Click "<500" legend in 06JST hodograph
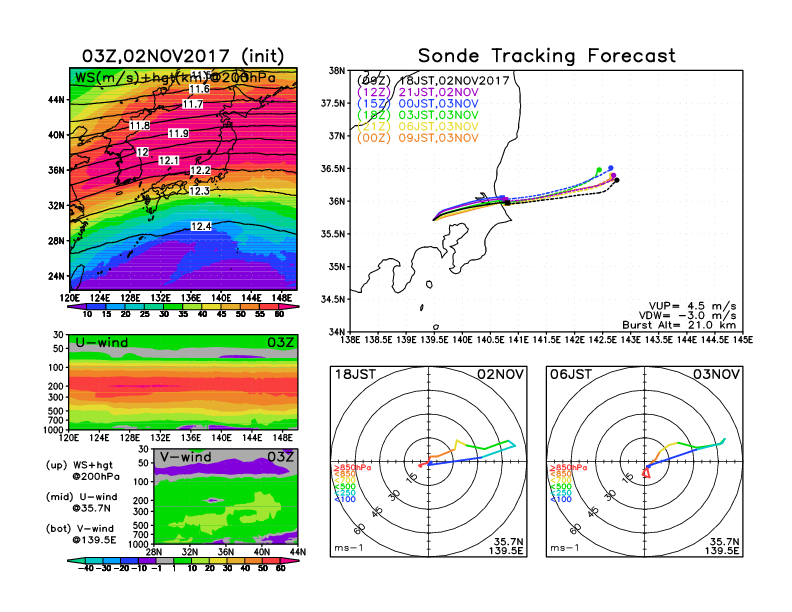The width and height of the screenshot is (792, 612). tap(561, 487)
